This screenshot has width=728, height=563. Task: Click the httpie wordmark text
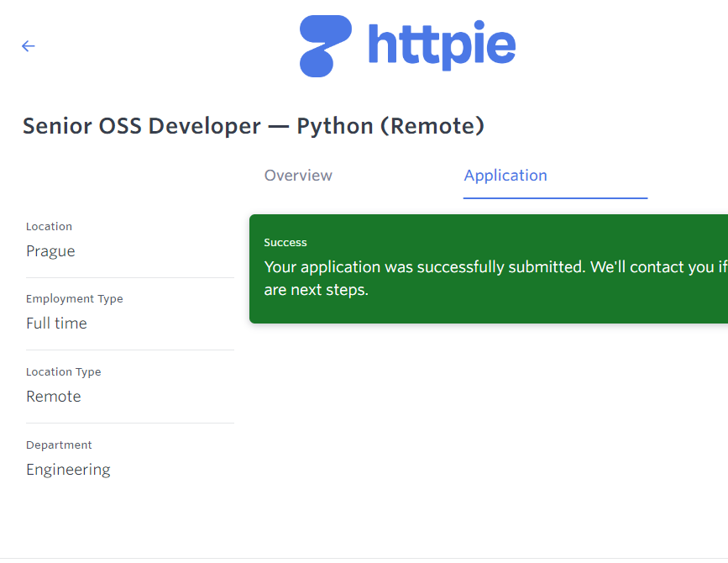(x=442, y=45)
